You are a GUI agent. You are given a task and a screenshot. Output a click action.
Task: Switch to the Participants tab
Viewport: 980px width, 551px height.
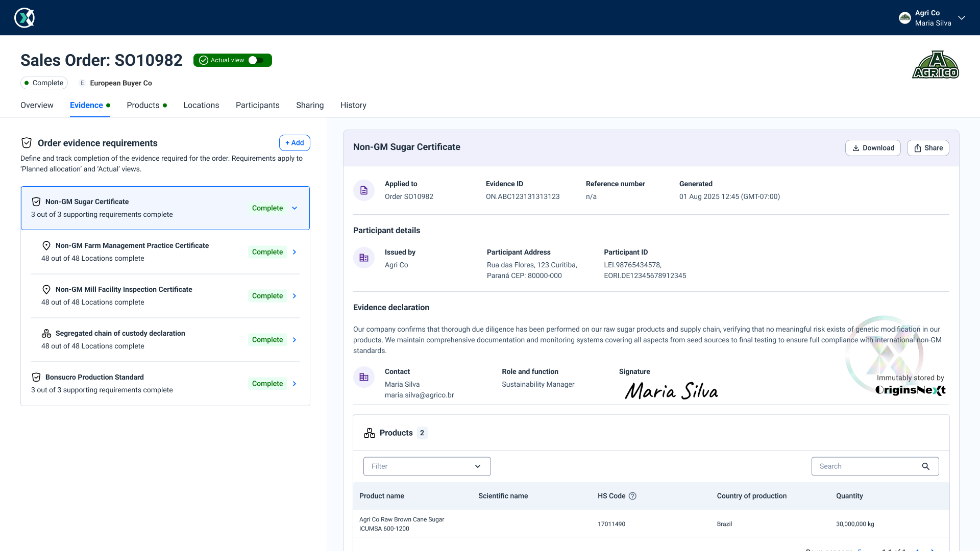257,105
